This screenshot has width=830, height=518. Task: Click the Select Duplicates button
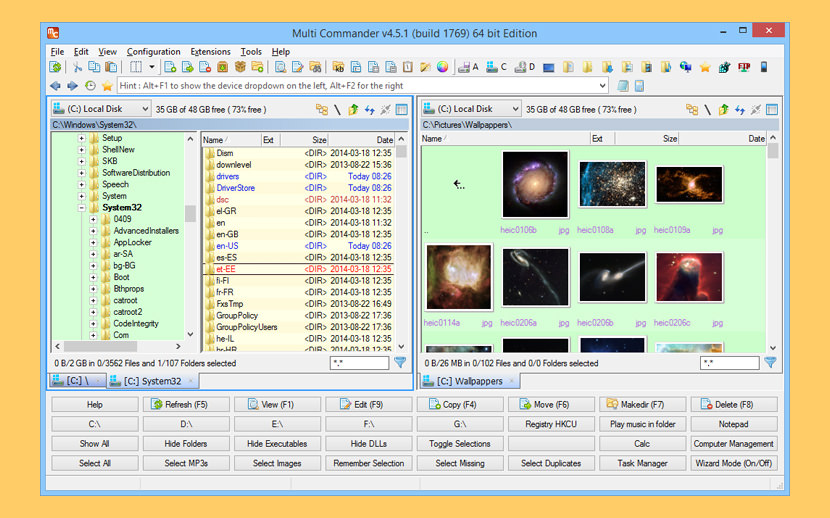point(551,463)
